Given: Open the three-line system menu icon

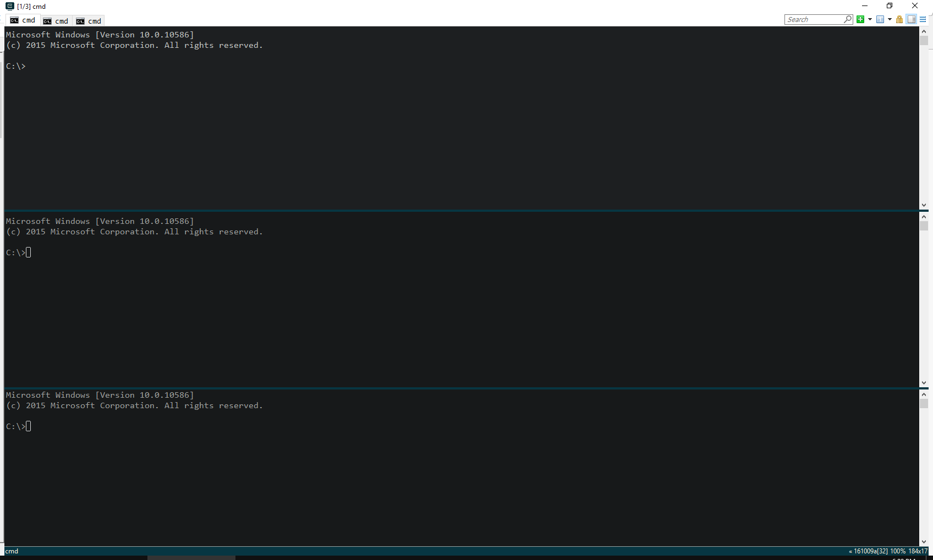Looking at the screenshot, I should tap(923, 19).
